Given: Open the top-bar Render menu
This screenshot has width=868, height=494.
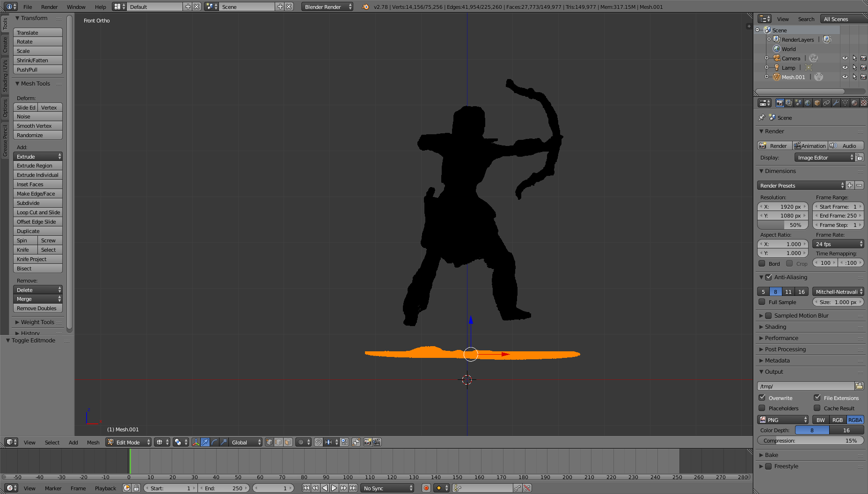Looking at the screenshot, I should pos(49,7).
